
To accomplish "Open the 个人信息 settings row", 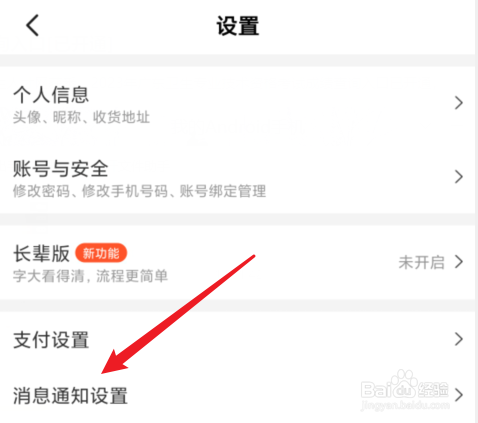I will pos(237,103).
